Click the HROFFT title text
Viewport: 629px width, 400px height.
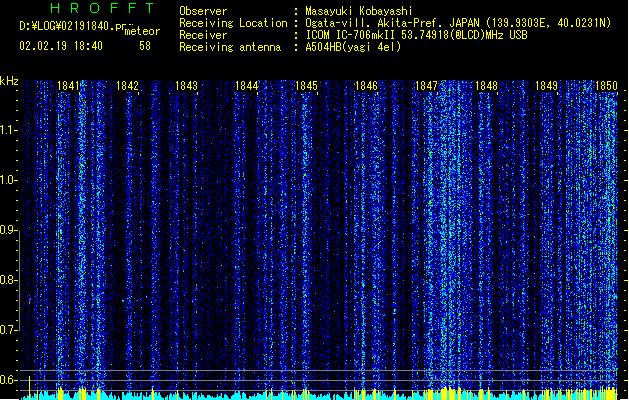(x=103, y=8)
